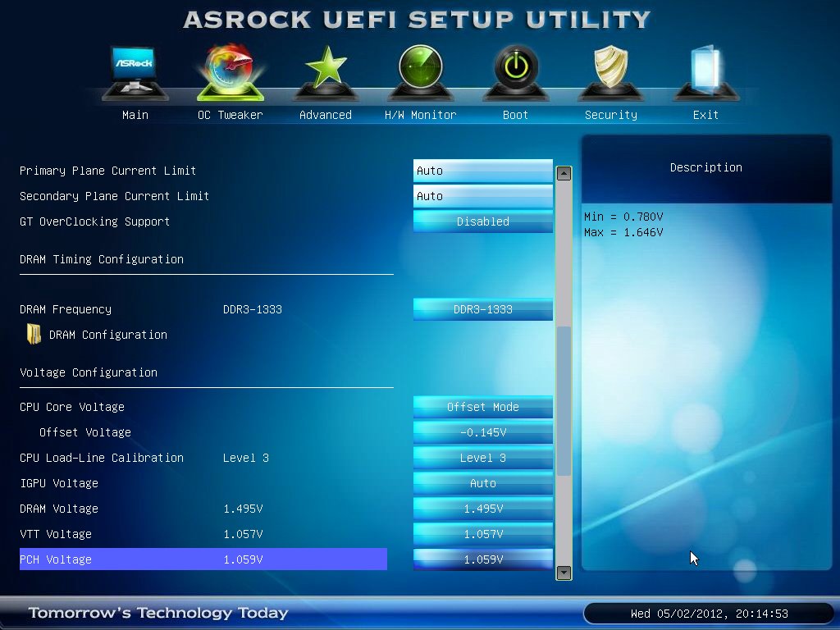Select the DRAM Voltage row label
Image resolution: width=840 pixels, height=630 pixels.
click(59, 509)
